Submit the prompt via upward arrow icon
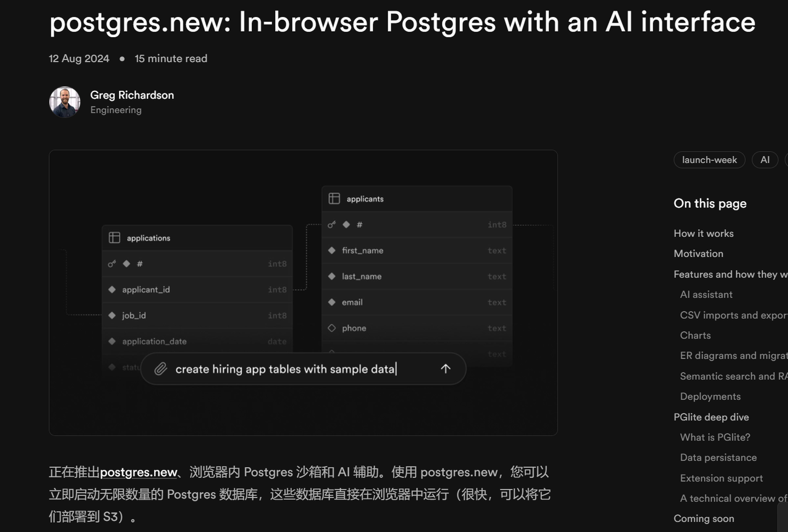 tap(445, 369)
